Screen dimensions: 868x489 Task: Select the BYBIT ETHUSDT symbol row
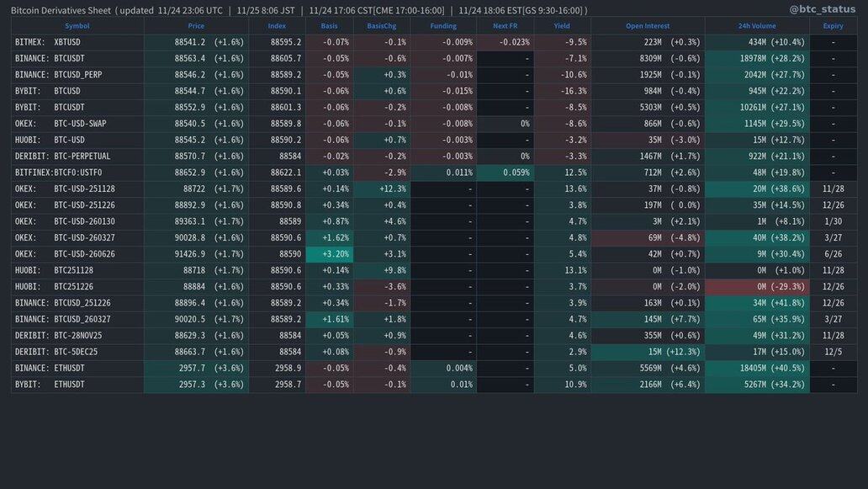[50, 385]
